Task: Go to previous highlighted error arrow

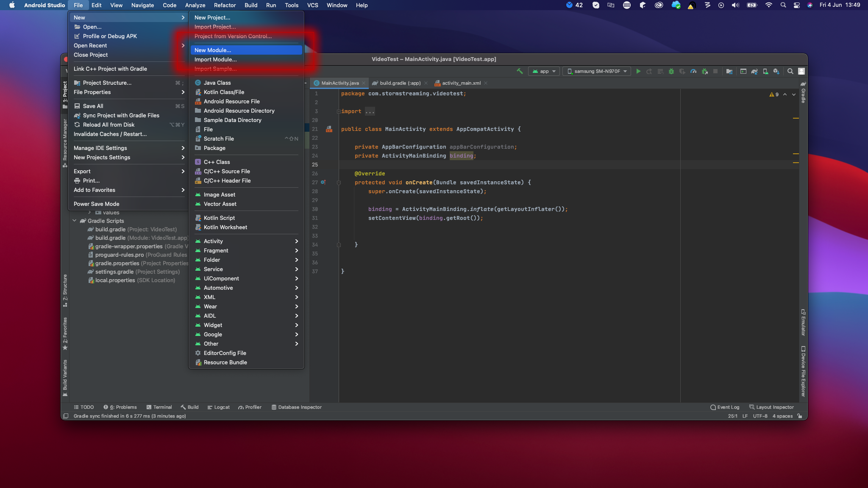Action: tap(785, 94)
